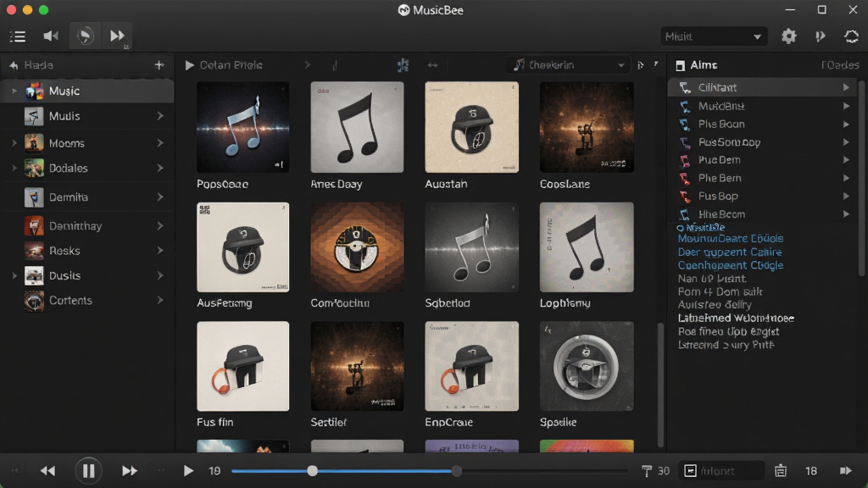Skip to next track in player bar
This screenshot has height=488, width=868.
[x=130, y=471]
